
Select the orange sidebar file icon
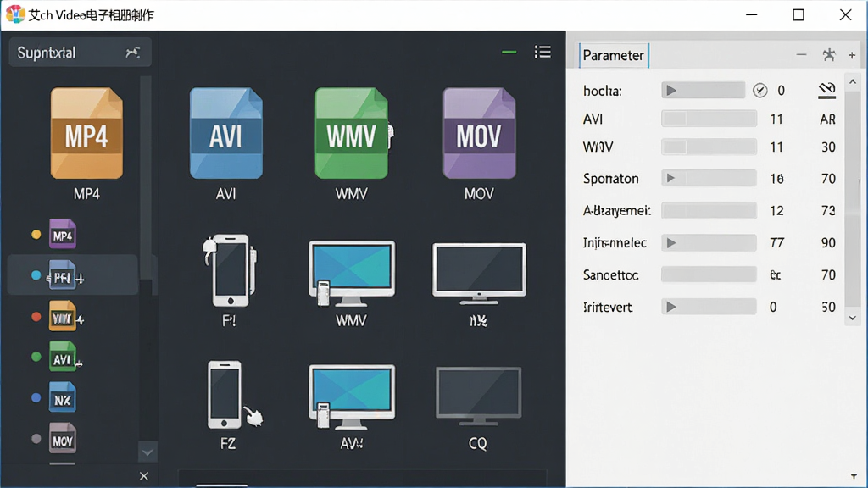pos(63,316)
